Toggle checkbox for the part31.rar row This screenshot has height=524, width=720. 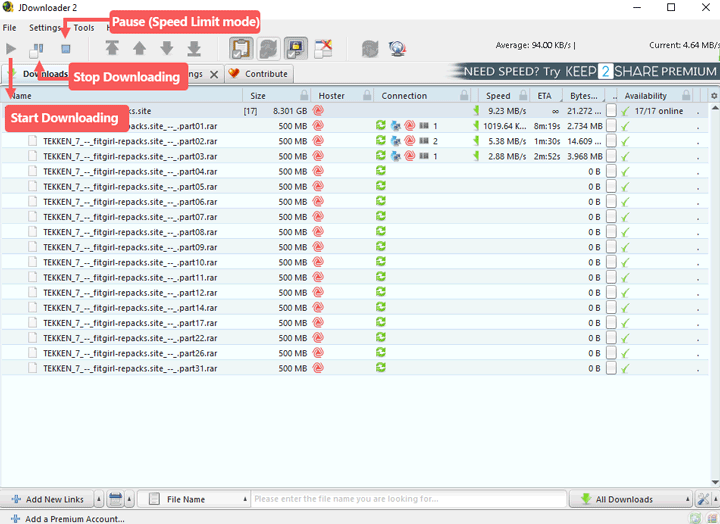(611, 368)
